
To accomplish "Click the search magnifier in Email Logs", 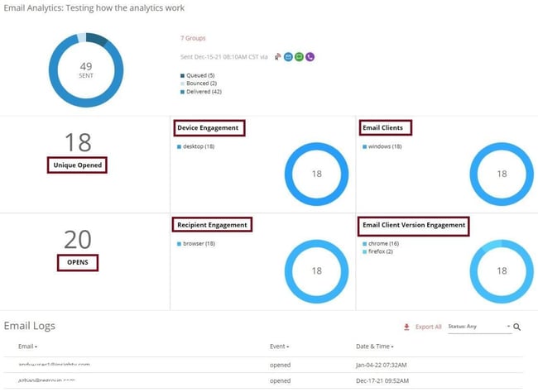I will 517,327.
